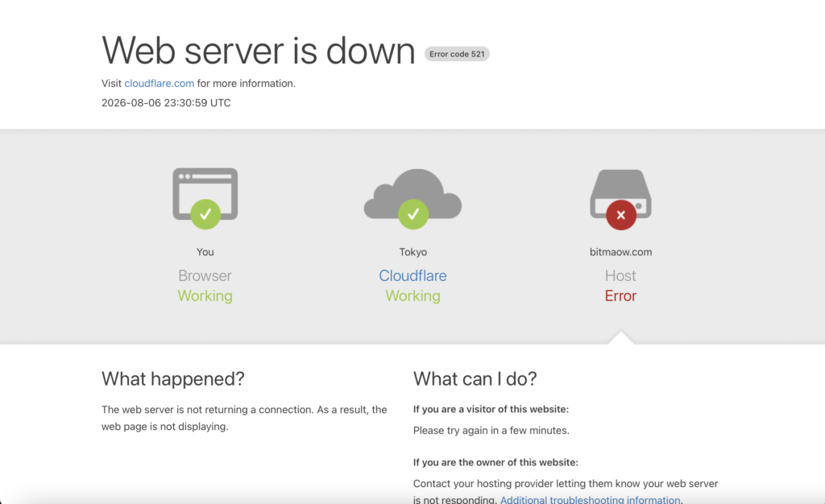
Task: Click the cloud icon above Tokyo
Action: tap(412, 194)
